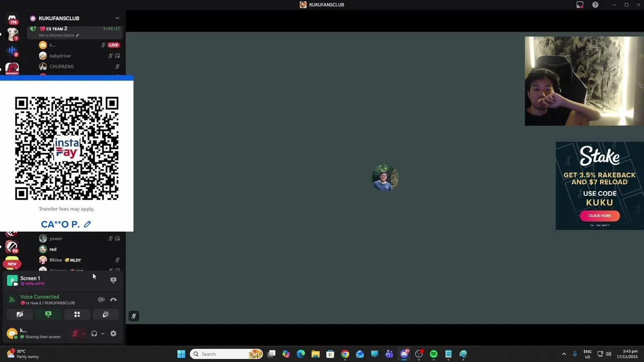The height and width of the screenshot is (362, 644).
Task: Click the tray microphone indicator
Action: (575, 354)
